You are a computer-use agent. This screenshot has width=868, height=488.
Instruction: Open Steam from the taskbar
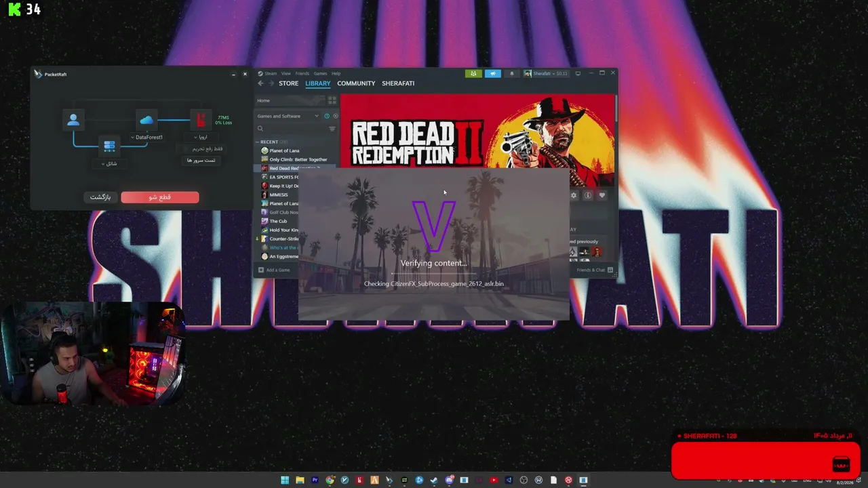pos(434,481)
